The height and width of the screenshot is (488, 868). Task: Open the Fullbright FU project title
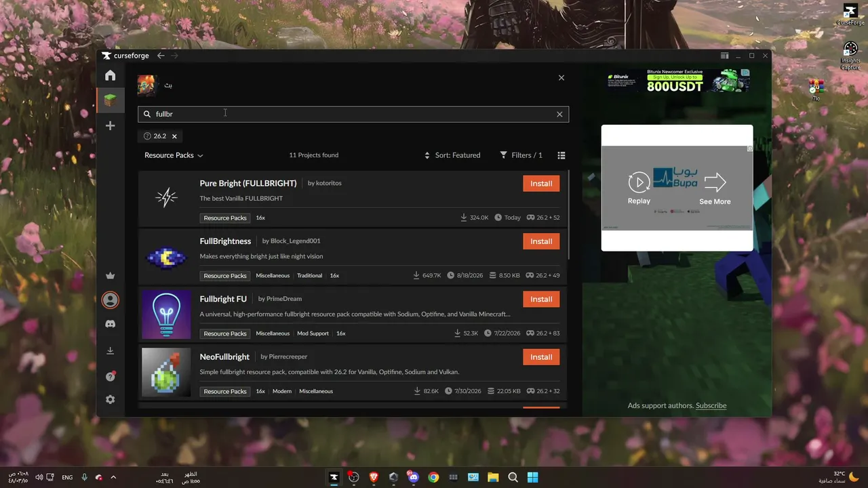pyautogui.click(x=223, y=299)
